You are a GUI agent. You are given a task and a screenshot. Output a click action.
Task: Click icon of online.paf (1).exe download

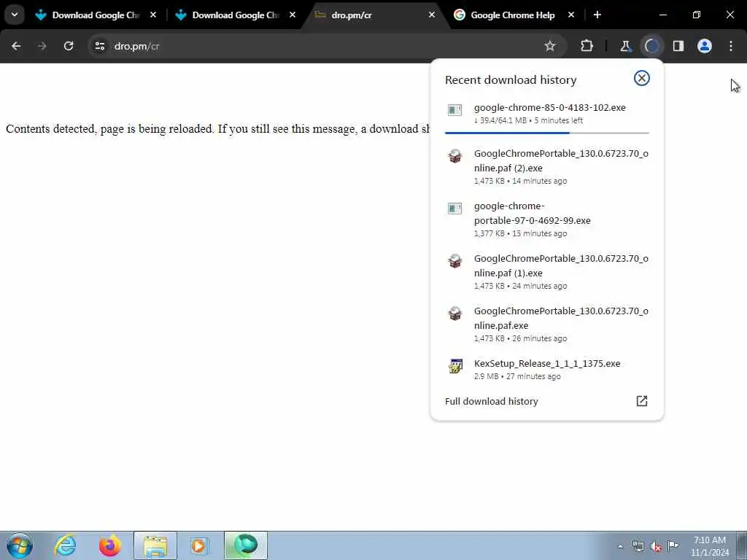tap(455, 260)
